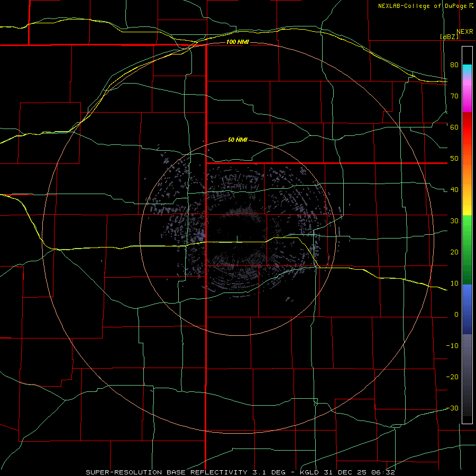Click the 40 value on the dBZ scale

[x=454, y=190]
